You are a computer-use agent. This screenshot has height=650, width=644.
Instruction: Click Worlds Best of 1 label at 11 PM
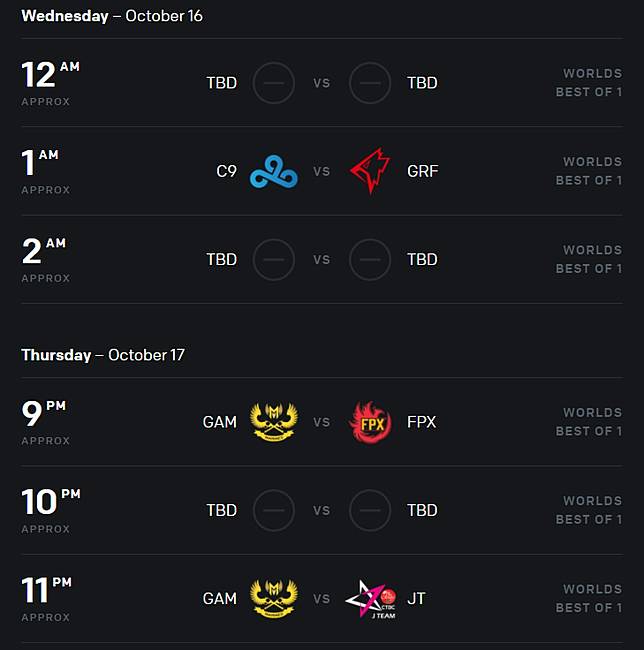(x=589, y=598)
